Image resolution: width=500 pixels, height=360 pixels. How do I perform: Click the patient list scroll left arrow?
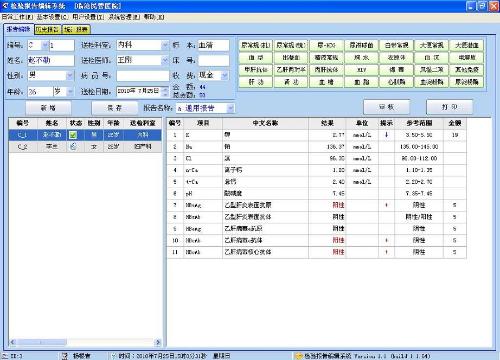pyautogui.click(x=13, y=342)
